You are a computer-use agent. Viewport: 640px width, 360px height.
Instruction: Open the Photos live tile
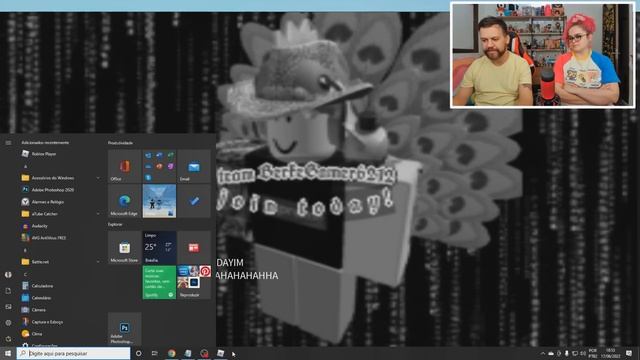pyautogui.click(x=159, y=201)
